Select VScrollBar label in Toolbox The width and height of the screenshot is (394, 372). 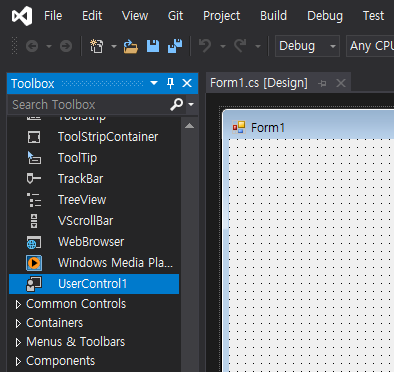[x=86, y=221]
